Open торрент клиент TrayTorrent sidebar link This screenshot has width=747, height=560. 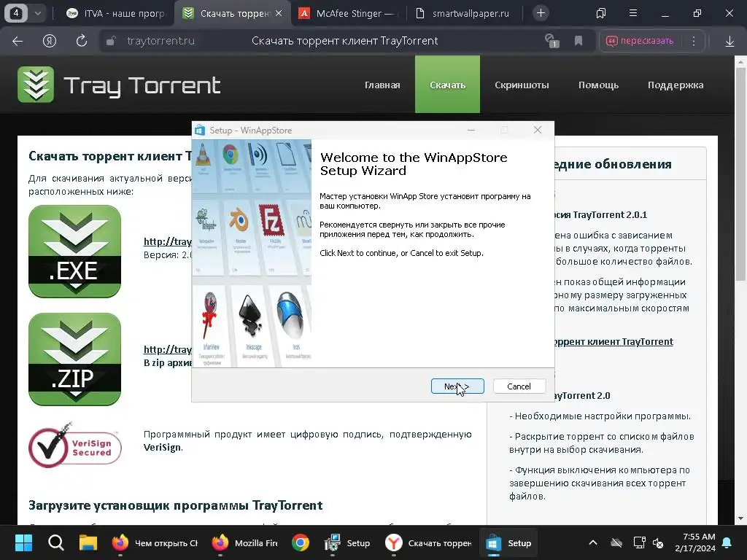click(614, 341)
